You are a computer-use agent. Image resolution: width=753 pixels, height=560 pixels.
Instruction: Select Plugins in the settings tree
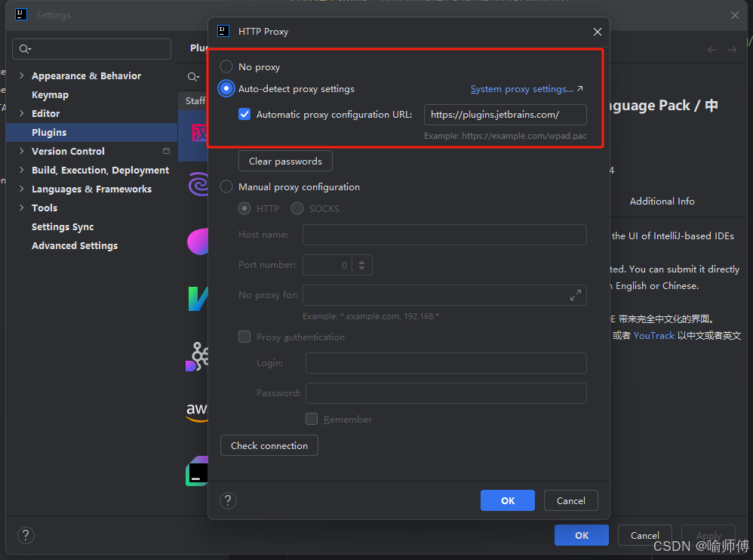92,132
